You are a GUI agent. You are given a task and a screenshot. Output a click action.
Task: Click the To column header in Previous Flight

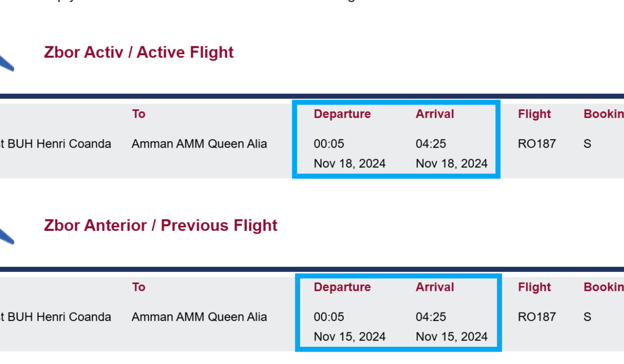139,288
